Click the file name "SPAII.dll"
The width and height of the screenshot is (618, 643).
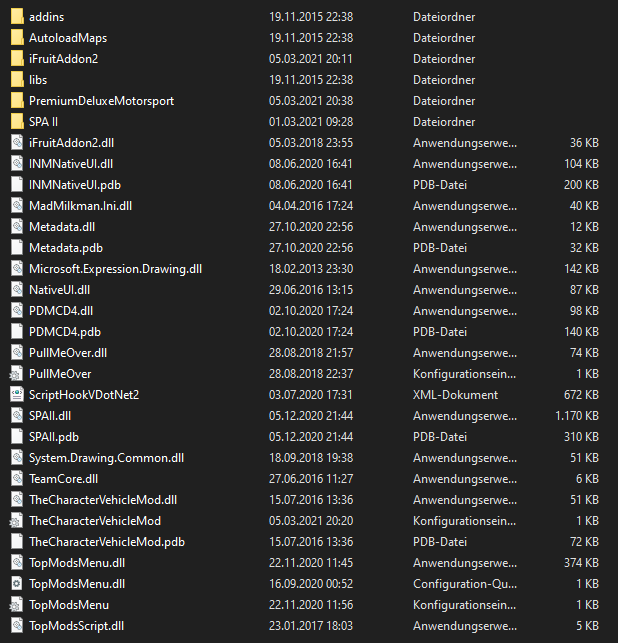50,416
